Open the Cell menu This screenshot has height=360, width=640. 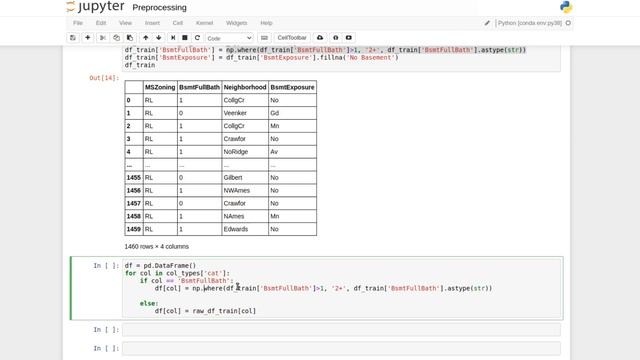point(178,23)
